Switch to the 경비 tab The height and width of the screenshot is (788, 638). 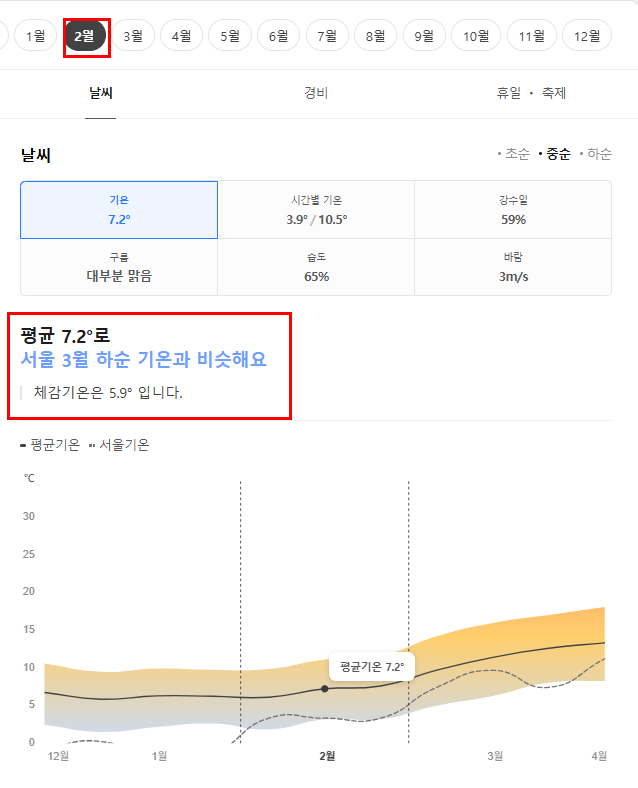[316, 93]
